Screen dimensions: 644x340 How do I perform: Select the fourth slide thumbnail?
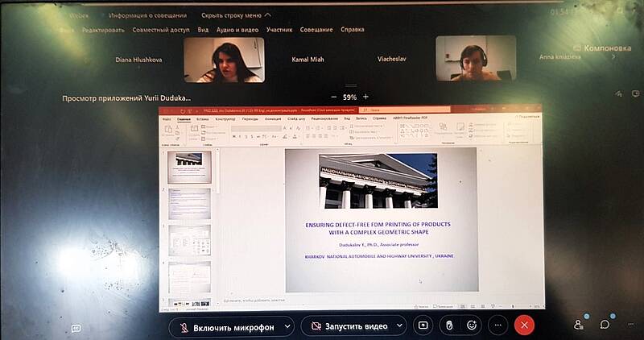[189, 277]
